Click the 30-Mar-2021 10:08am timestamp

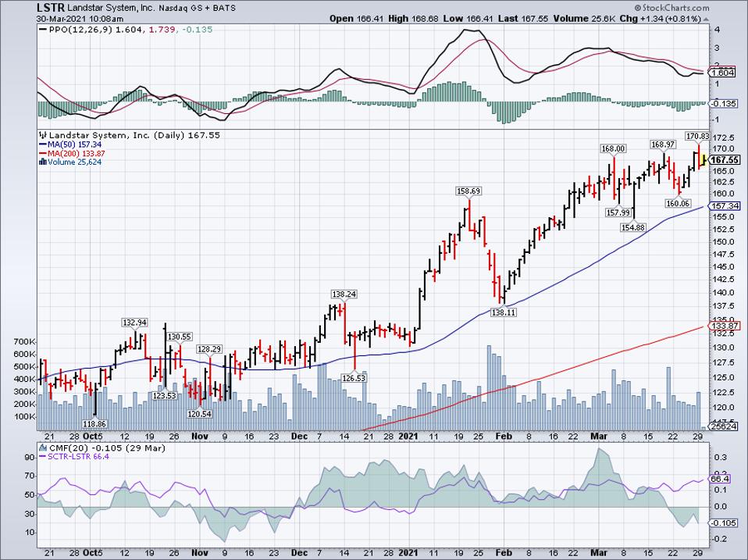click(x=80, y=19)
